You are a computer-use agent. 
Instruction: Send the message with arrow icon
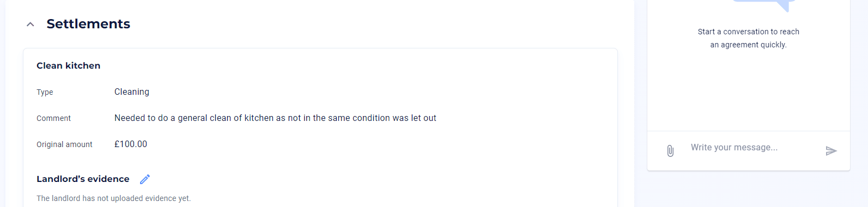click(831, 151)
